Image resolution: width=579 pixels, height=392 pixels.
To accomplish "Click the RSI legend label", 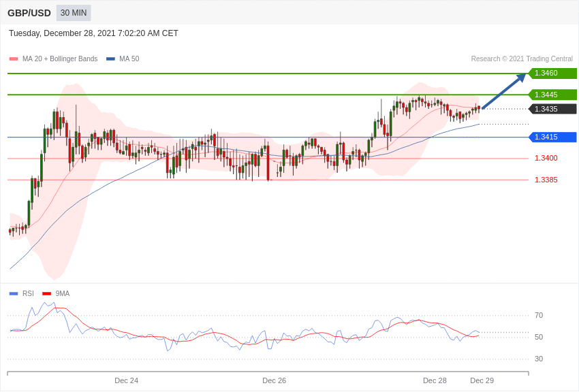I will [x=28, y=294].
